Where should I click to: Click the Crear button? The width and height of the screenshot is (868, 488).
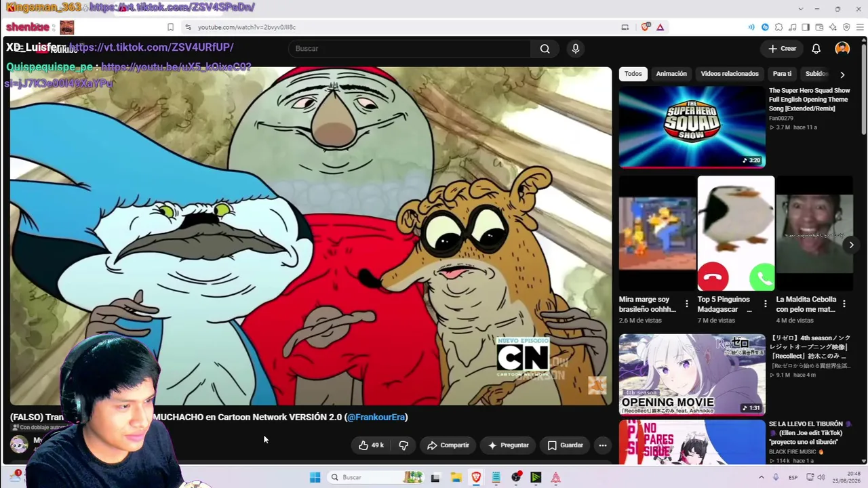point(782,49)
